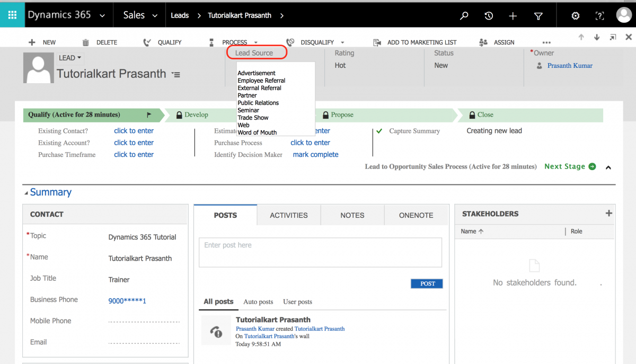Open the LEAD form selector dropdown

(x=70, y=58)
